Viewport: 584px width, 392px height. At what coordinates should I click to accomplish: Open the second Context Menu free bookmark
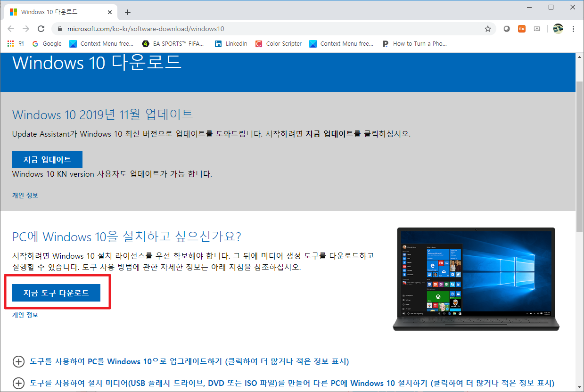pos(341,43)
